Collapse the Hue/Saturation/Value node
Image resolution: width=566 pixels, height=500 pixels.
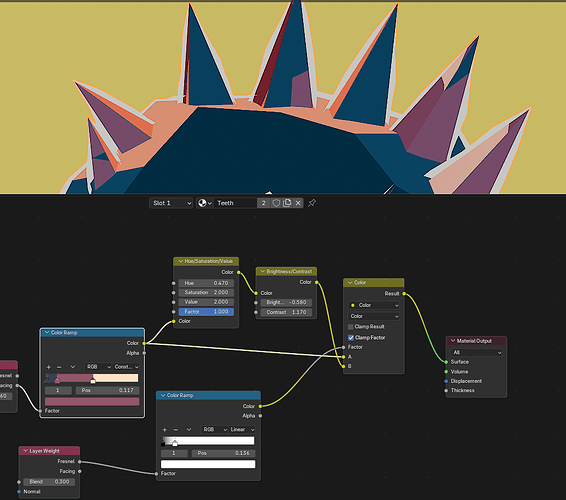tap(180, 261)
